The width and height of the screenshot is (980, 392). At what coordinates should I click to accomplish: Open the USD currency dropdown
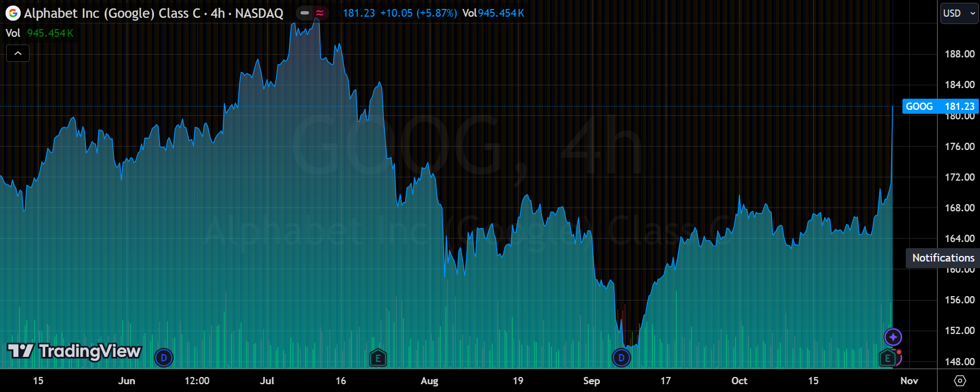(x=959, y=13)
